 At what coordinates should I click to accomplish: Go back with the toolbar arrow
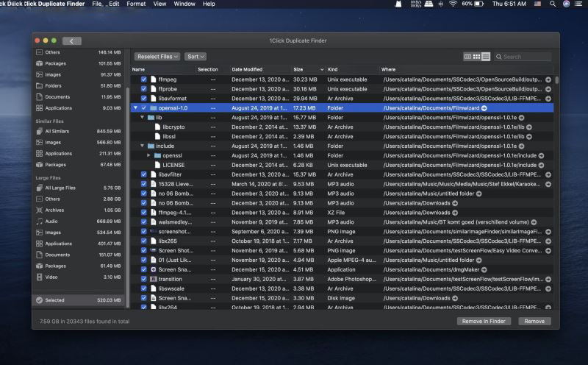click(x=71, y=41)
